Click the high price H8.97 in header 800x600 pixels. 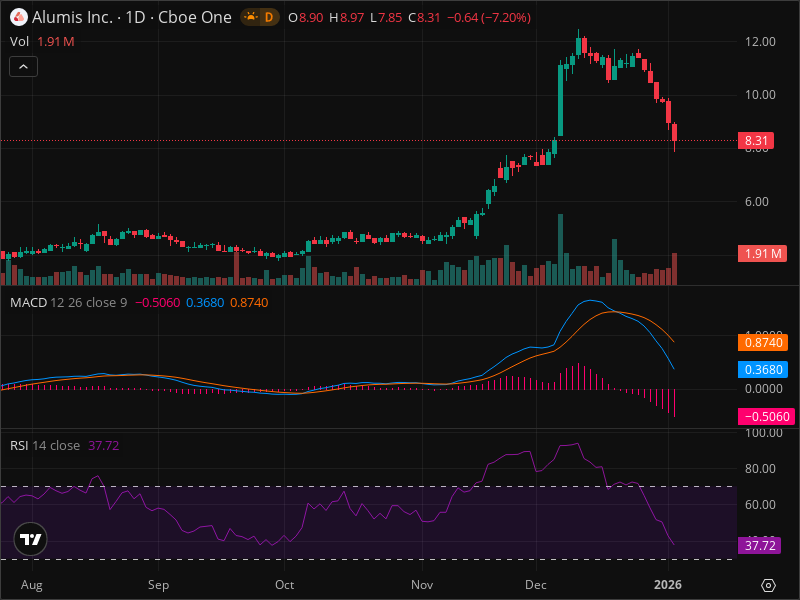tap(346, 17)
